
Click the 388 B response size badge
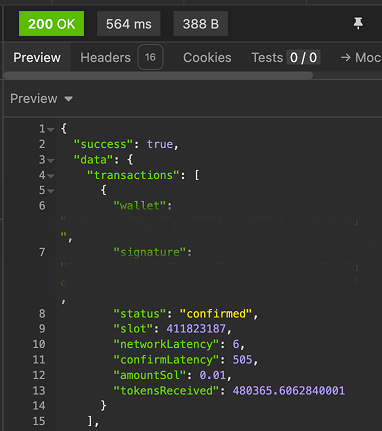tap(201, 24)
